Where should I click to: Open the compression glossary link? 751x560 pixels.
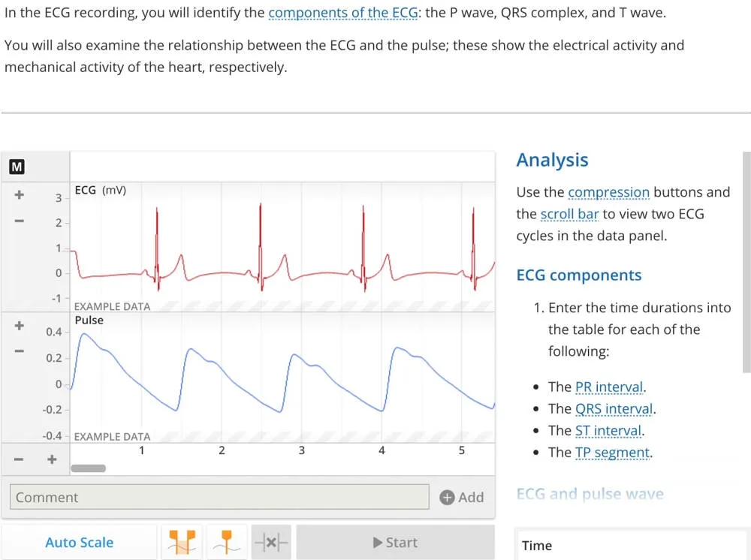pyautogui.click(x=608, y=192)
